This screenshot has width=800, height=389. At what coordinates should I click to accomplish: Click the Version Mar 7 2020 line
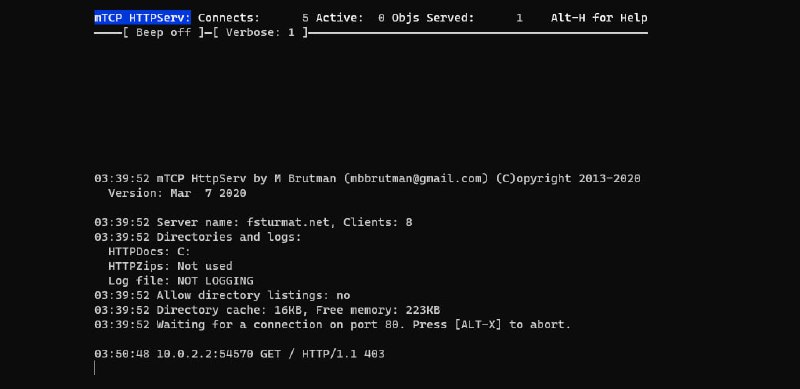click(x=177, y=193)
